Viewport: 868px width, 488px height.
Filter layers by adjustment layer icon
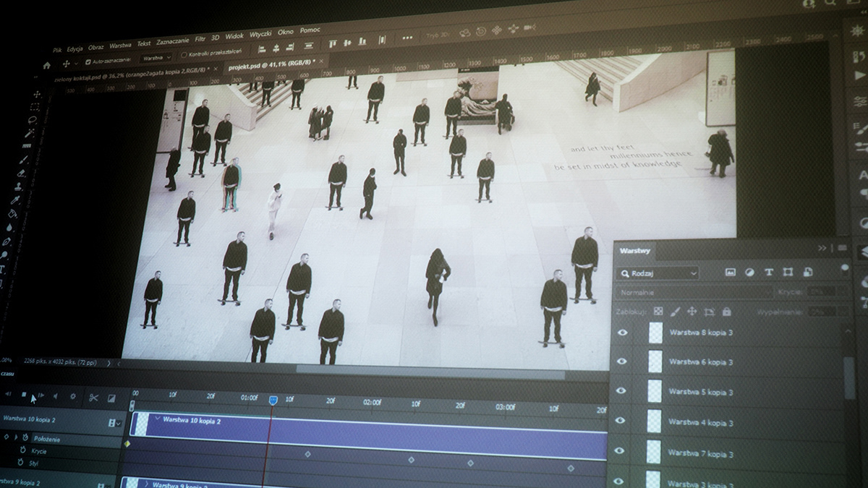tap(749, 273)
